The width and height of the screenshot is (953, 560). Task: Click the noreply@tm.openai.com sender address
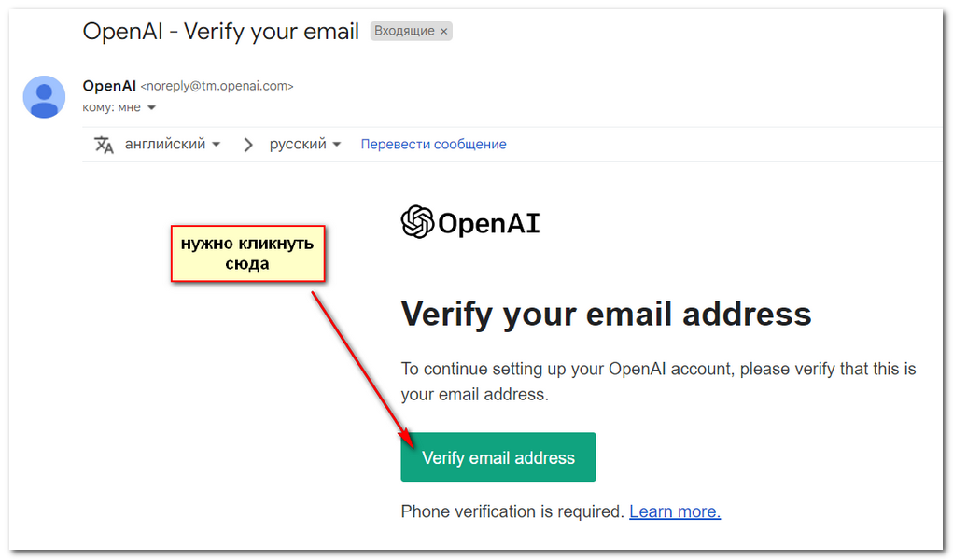pos(217,87)
